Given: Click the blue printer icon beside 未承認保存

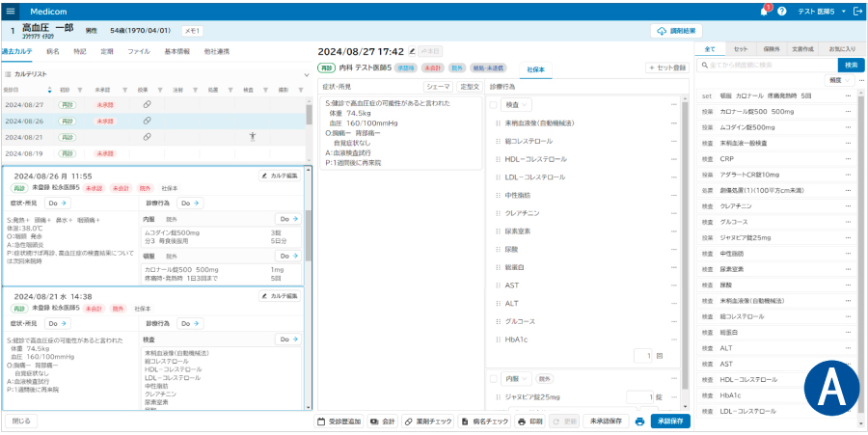Looking at the screenshot, I should click(640, 421).
